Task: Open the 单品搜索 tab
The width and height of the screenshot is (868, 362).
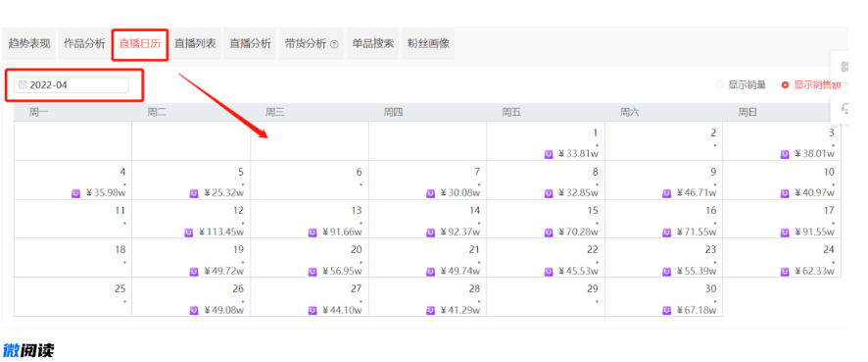Action: tap(372, 44)
